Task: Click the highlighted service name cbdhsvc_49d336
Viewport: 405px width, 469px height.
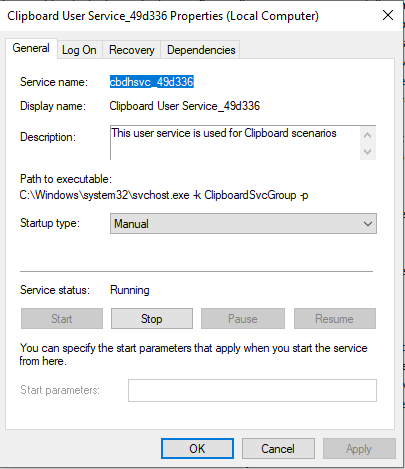Action: [x=152, y=82]
